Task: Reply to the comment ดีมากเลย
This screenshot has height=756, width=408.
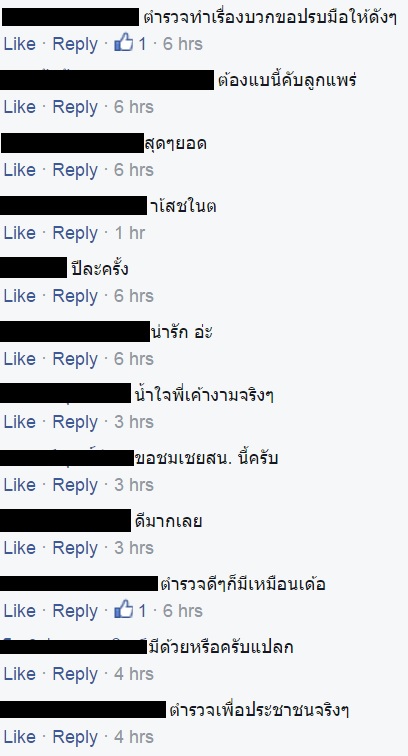Action: click(75, 548)
